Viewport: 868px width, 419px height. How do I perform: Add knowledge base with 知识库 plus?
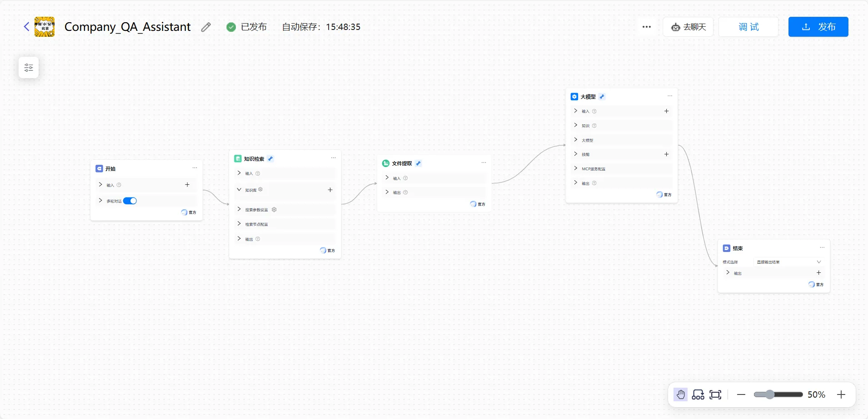330,190
